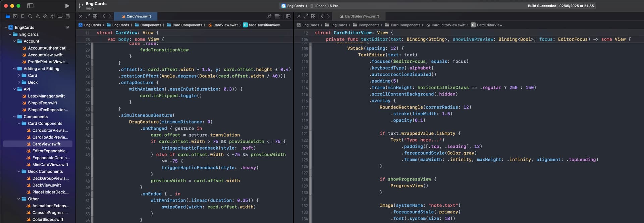The image size is (644, 223).
Task: Open related items menu in CardView editor
Action: (x=95, y=16)
